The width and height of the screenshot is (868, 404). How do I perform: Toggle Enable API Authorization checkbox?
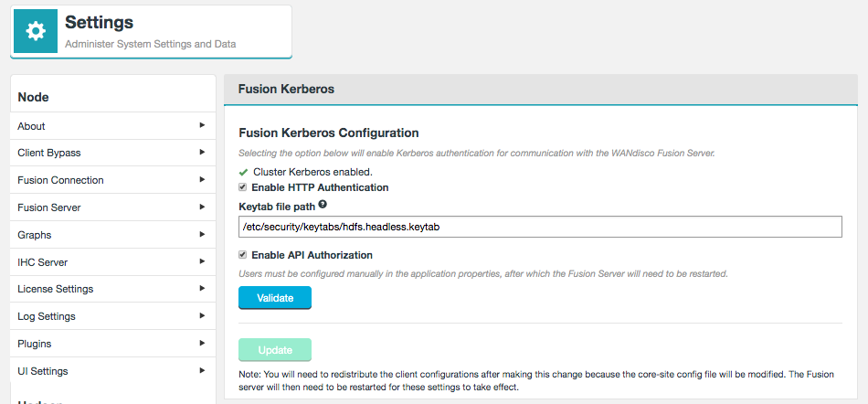click(242, 255)
